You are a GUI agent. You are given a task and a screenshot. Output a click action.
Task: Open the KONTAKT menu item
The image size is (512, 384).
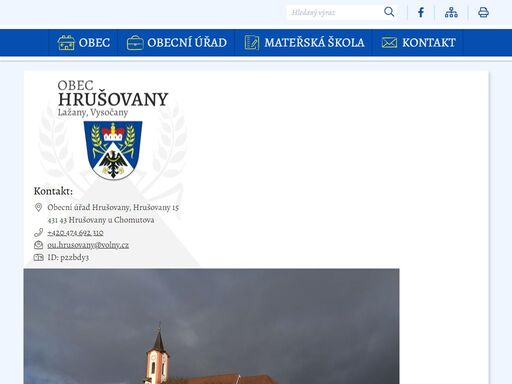418,43
